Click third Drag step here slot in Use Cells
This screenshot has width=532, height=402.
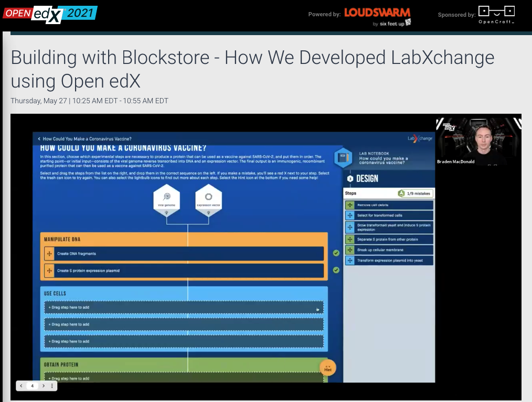tap(184, 341)
